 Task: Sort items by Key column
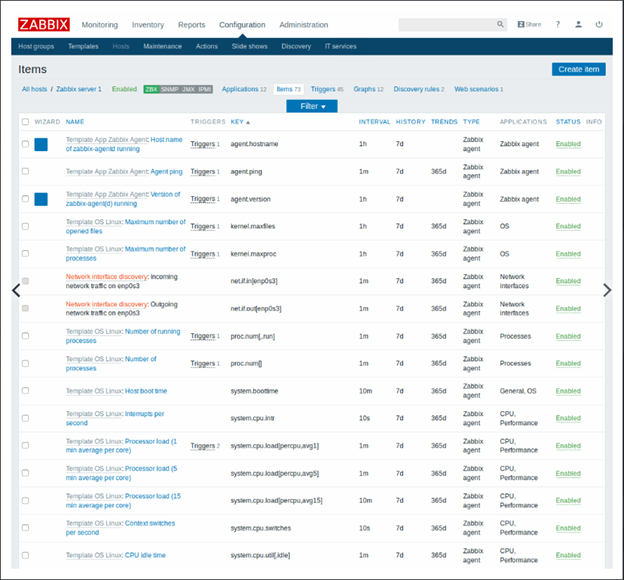pos(240,122)
